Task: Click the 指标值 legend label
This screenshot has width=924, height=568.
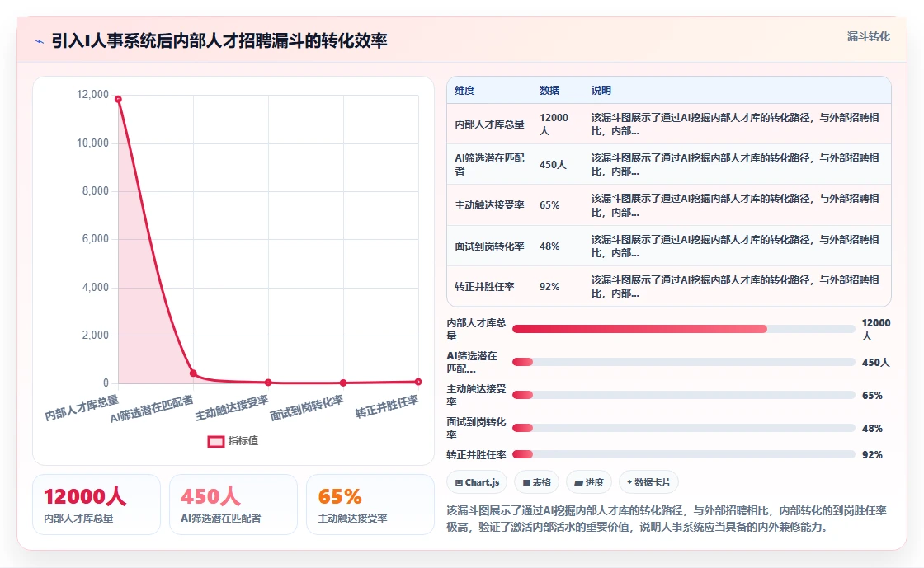Action: click(243, 441)
